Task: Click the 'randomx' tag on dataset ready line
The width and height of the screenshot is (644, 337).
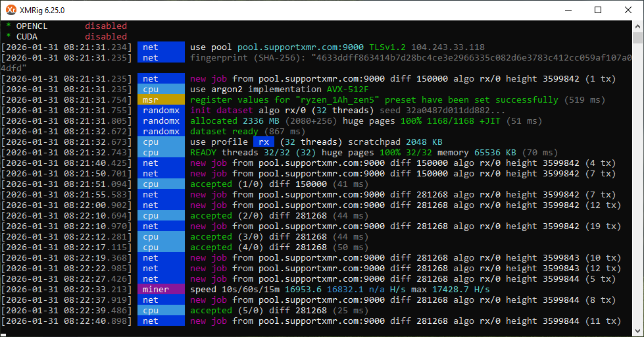Action: coord(161,132)
